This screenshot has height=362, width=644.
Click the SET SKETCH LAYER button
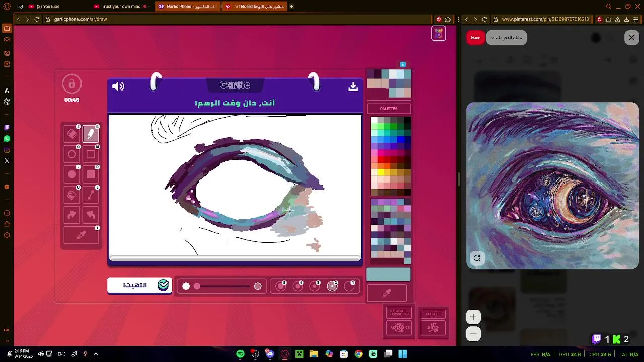(433, 328)
